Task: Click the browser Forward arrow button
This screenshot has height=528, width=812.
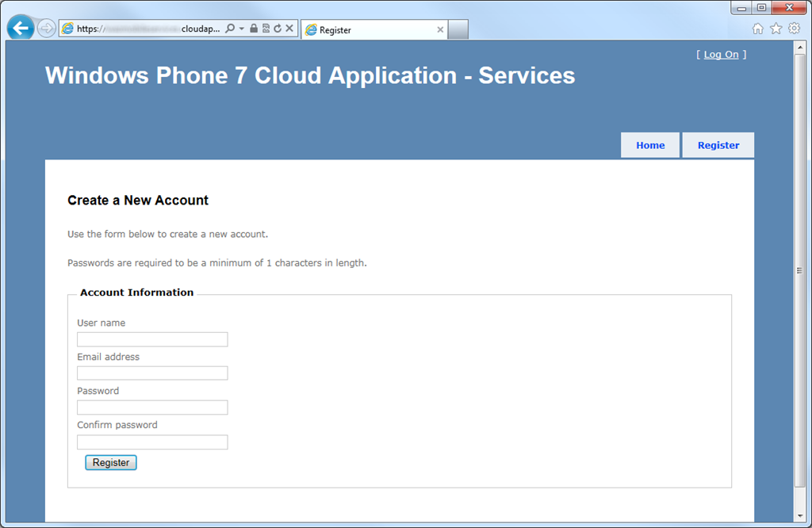Action: click(x=47, y=29)
